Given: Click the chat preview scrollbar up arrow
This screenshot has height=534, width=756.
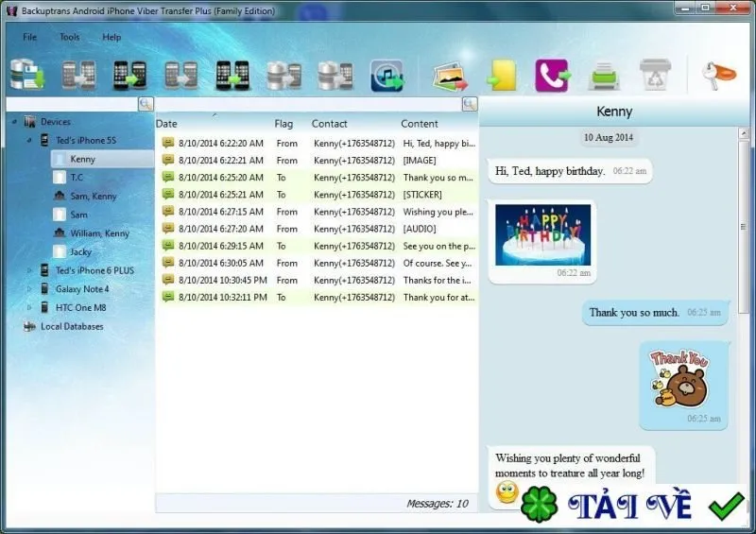Looking at the screenshot, I should click(x=744, y=133).
